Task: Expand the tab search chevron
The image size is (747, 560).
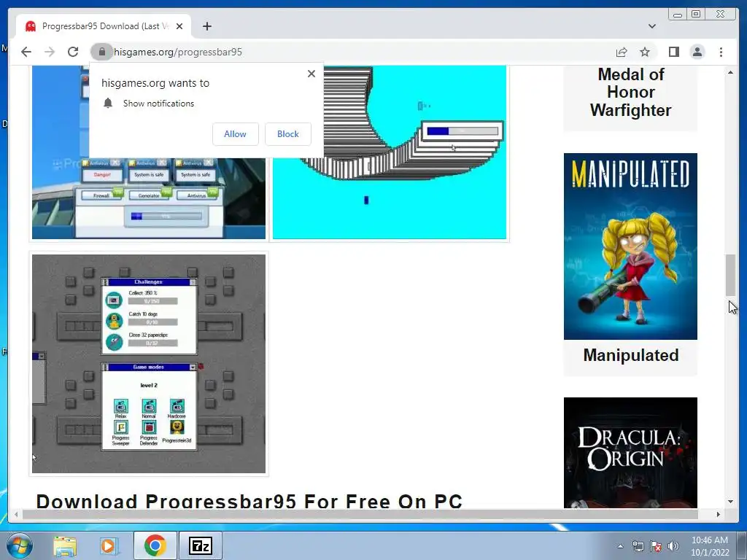Action: coord(652,26)
